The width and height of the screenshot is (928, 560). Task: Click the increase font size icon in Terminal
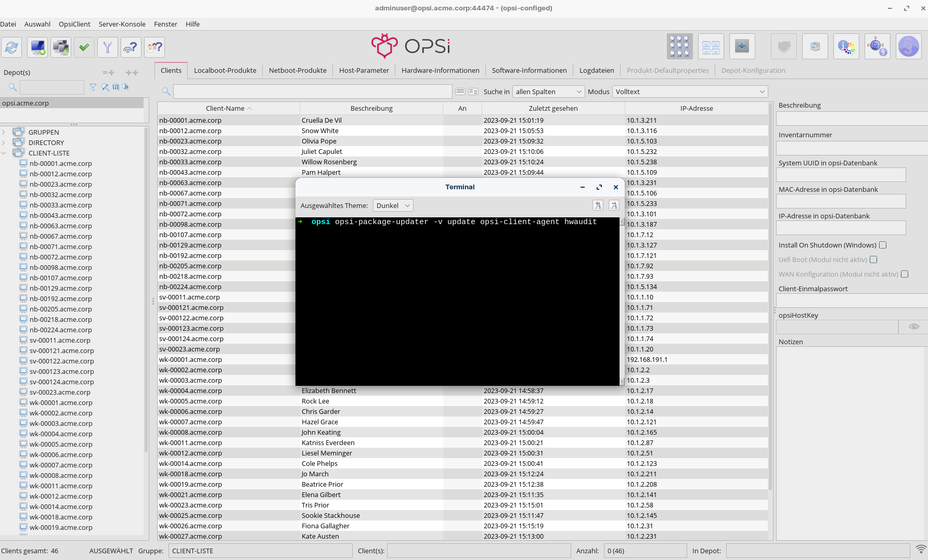598,205
